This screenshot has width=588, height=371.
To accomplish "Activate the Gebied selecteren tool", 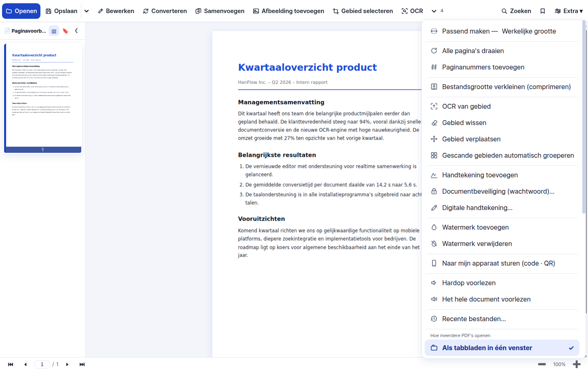I will (x=363, y=11).
